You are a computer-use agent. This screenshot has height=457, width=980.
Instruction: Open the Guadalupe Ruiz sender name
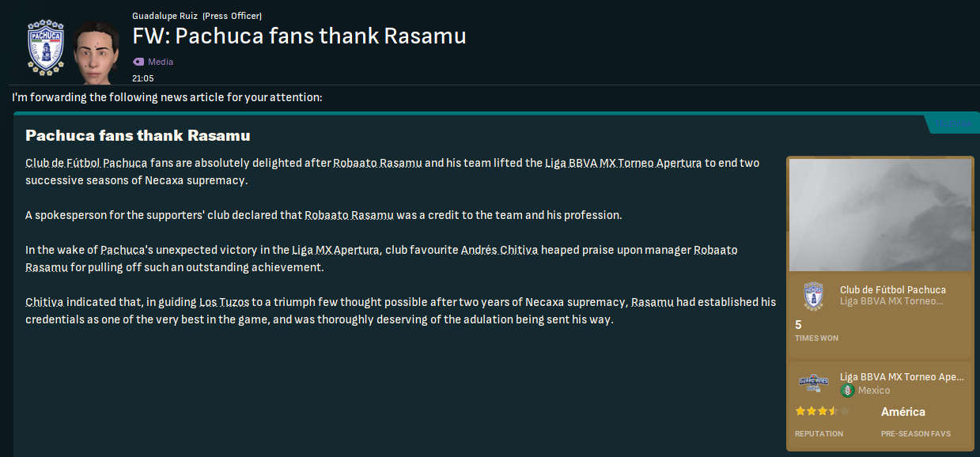[165, 16]
